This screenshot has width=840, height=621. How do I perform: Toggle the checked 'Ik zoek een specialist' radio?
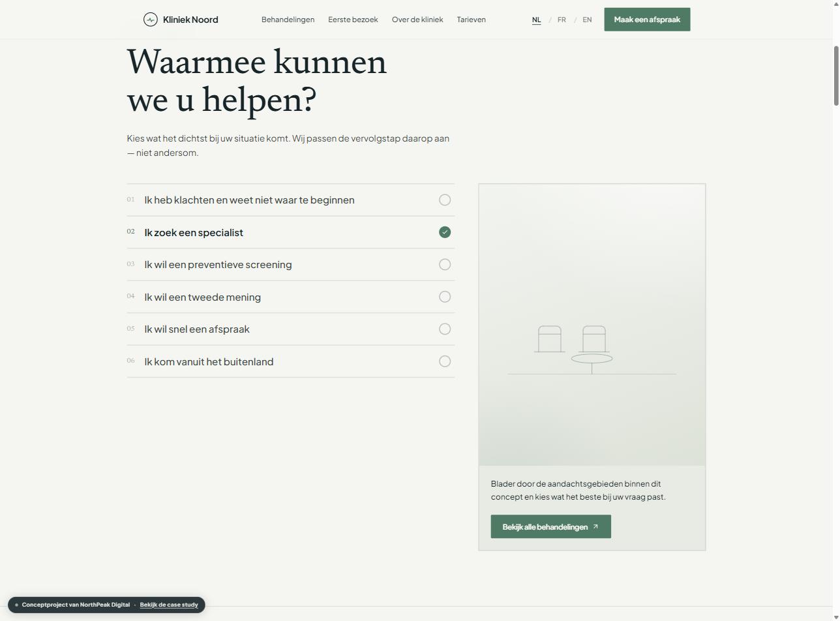[x=445, y=232]
